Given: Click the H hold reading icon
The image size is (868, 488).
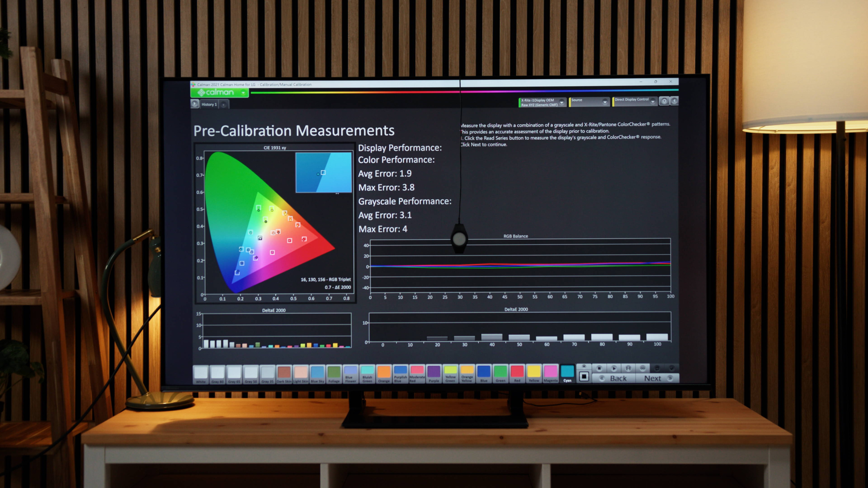Looking at the screenshot, I should 628,368.
